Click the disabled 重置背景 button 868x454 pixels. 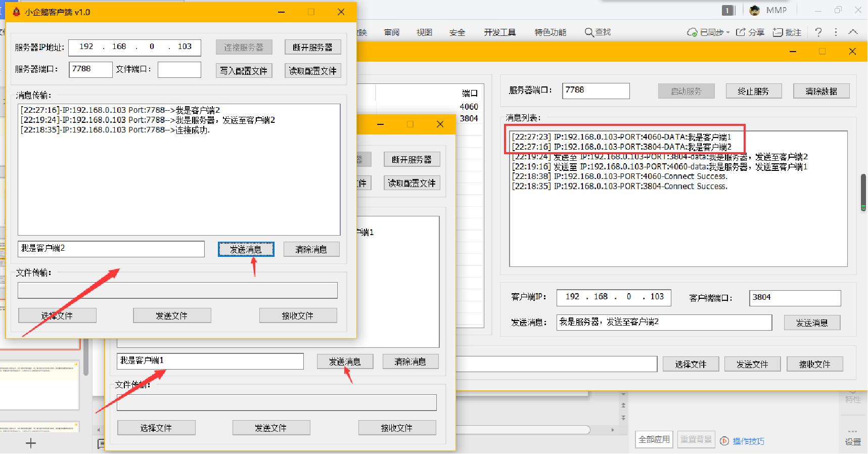tap(696, 439)
